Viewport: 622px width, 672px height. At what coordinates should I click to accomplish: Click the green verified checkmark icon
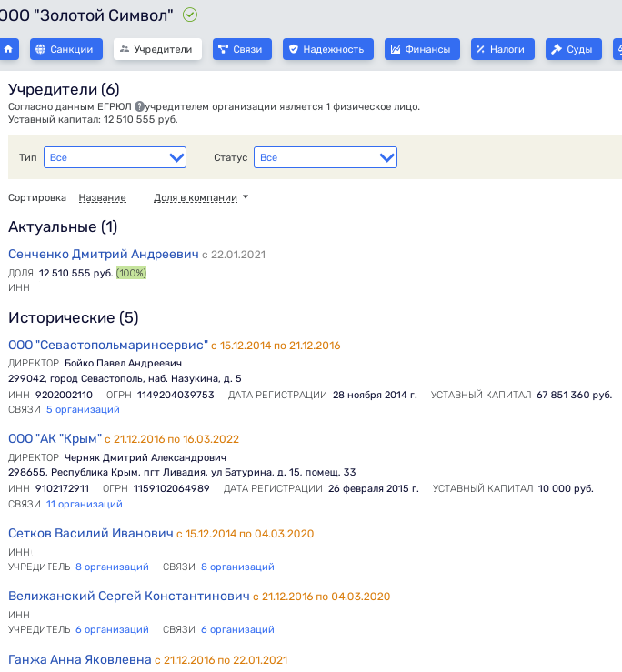point(190,15)
